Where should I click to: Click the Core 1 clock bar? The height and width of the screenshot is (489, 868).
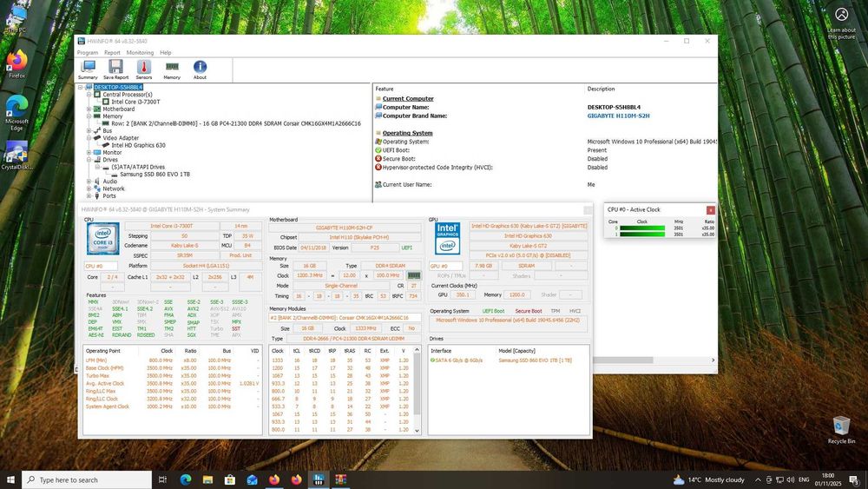click(x=642, y=235)
